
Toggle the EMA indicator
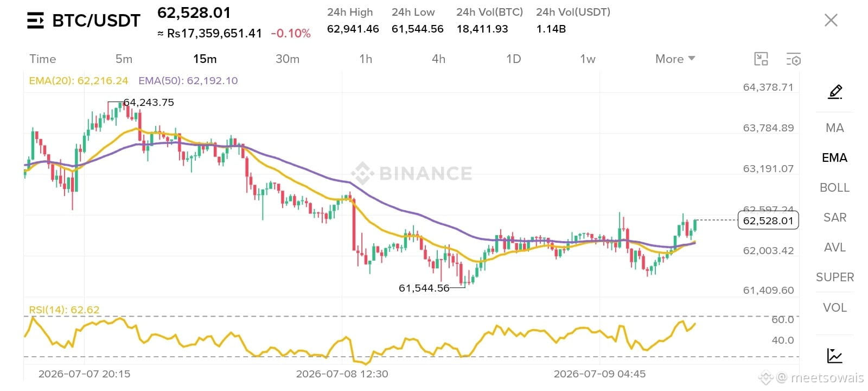(834, 157)
